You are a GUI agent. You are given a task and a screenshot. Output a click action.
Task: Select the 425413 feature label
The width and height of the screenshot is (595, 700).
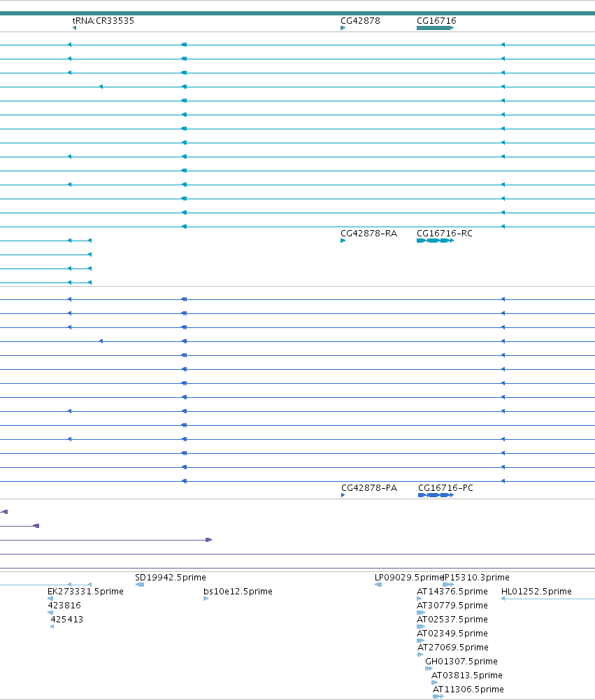tap(66, 619)
